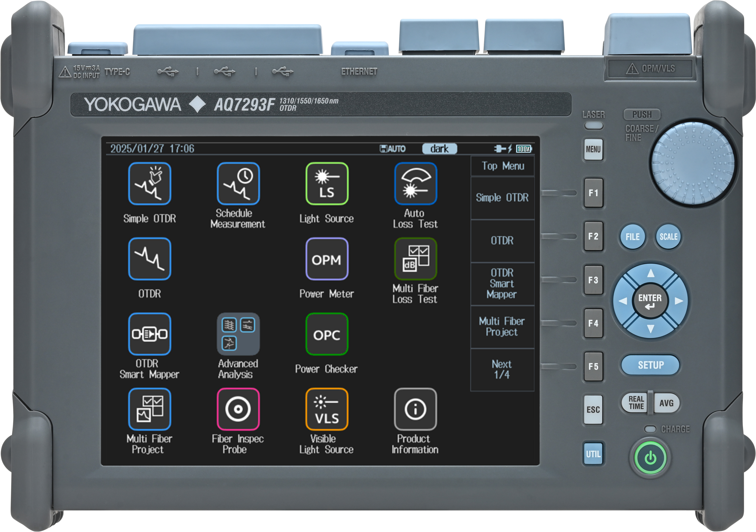Image resolution: width=756 pixels, height=532 pixels.
Task: Select OTDR in the side menu
Action: [x=502, y=241]
